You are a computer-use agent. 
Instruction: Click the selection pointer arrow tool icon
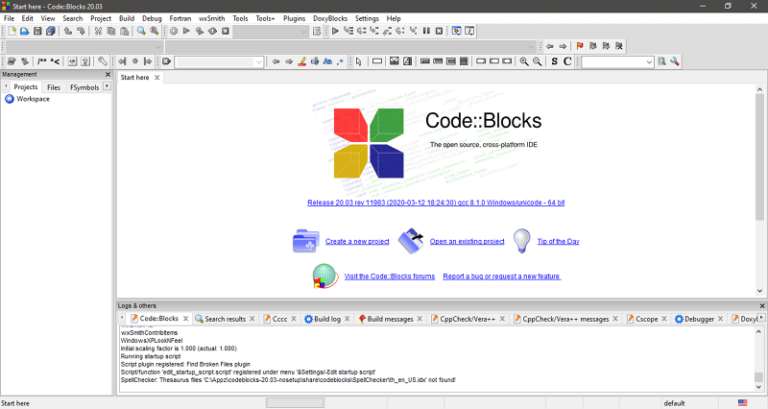tap(359, 62)
